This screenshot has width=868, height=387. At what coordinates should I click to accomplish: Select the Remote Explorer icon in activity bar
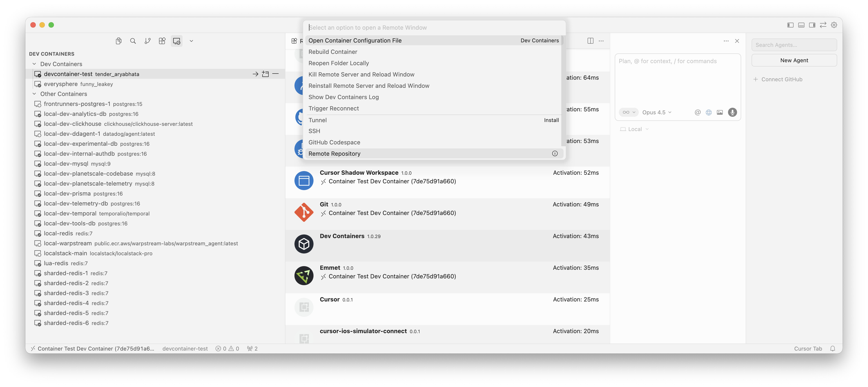click(176, 41)
